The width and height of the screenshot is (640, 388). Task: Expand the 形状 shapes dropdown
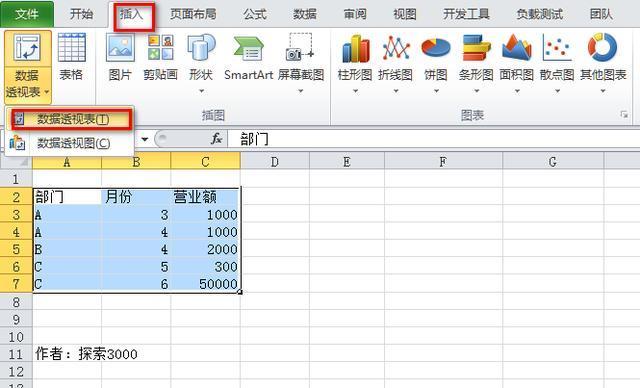point(201,91)
